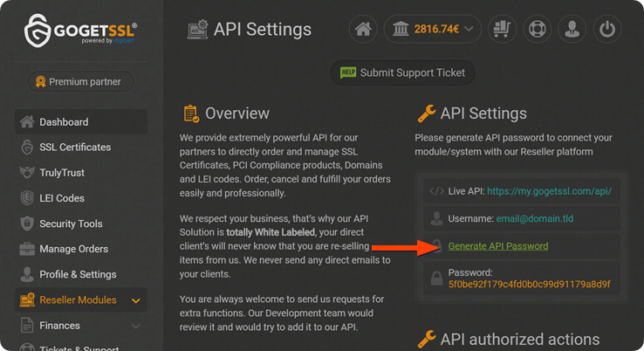Click the lifebuoy support icon

tap(538, 29)
